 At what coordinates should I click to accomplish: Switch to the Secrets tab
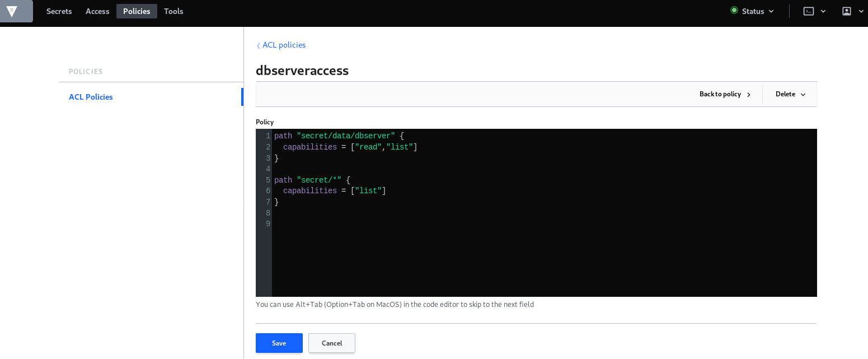pyautogui.click(x=59, y=11)
